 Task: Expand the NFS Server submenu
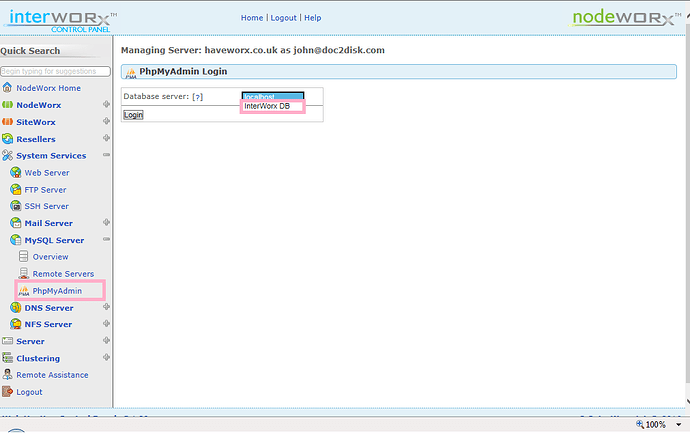pyautogui.click(x=106, y=324)
